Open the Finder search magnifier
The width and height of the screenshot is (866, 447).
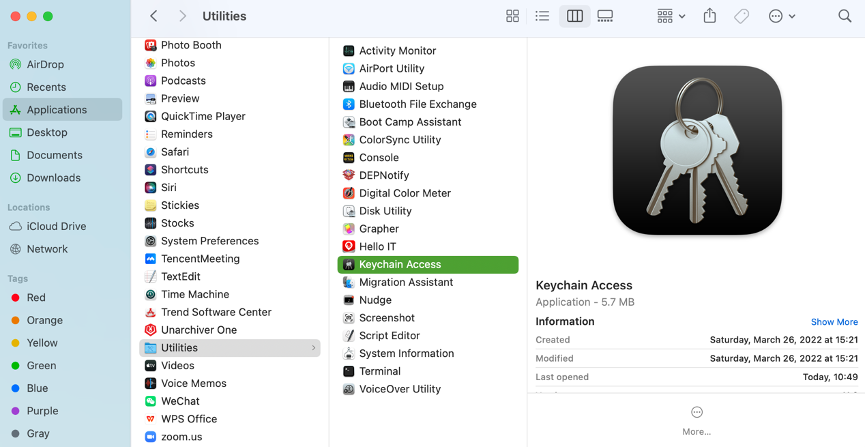(846, 16)
